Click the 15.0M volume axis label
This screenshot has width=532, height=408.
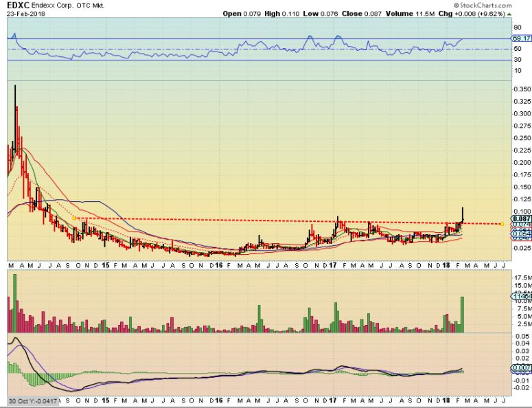pyautogui.click(x=523, y=286)
